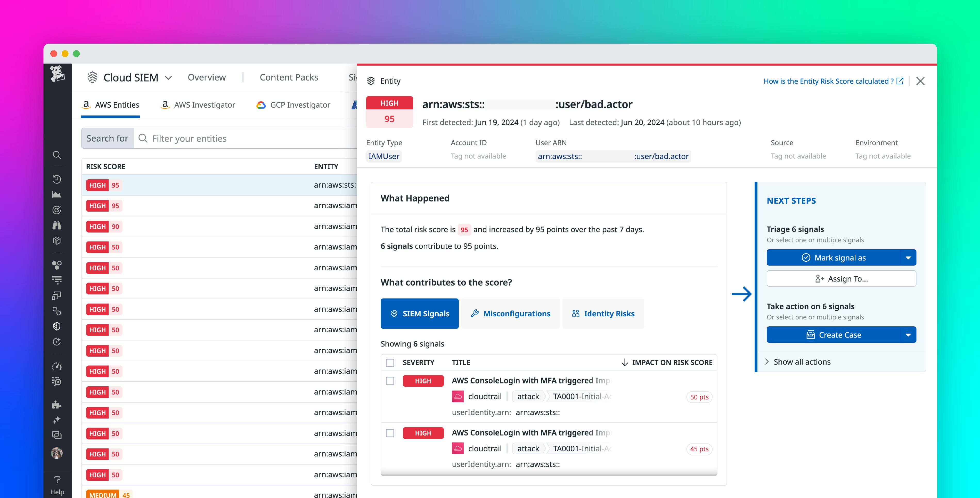Open the Cloud SIEM dropdown chevron
This screenshot has width=980, height=498.
tap(168, 77)
